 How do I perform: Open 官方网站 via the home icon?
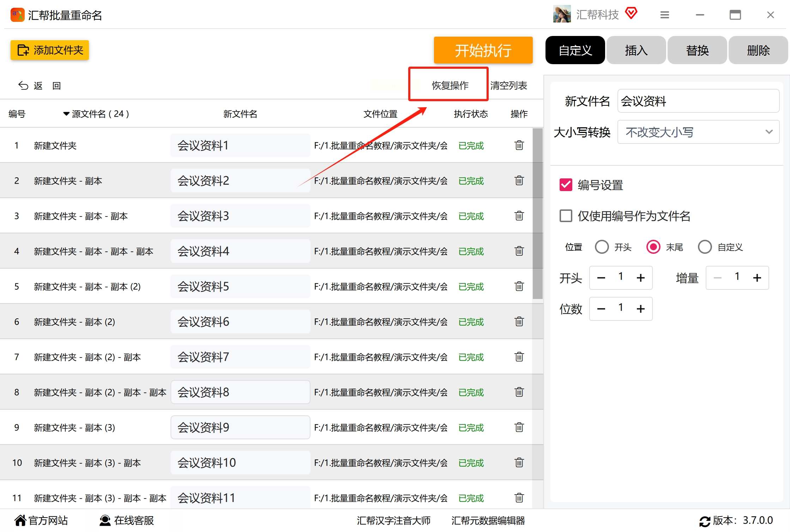tap(20, 520)
